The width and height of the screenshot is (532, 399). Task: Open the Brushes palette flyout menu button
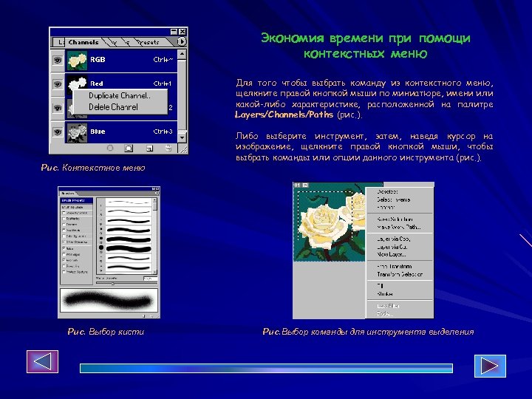[157, 194]
